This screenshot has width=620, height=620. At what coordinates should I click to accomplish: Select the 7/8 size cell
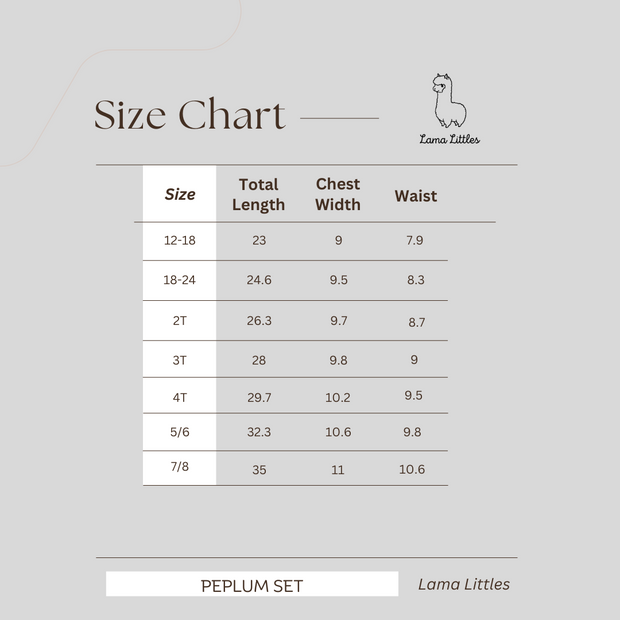point(179,467)
